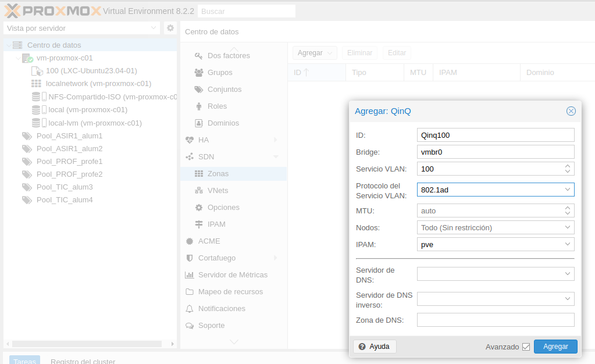595x364 pixels.
Task: Click Notificaciones bell icon
Action: click(190, 309)
